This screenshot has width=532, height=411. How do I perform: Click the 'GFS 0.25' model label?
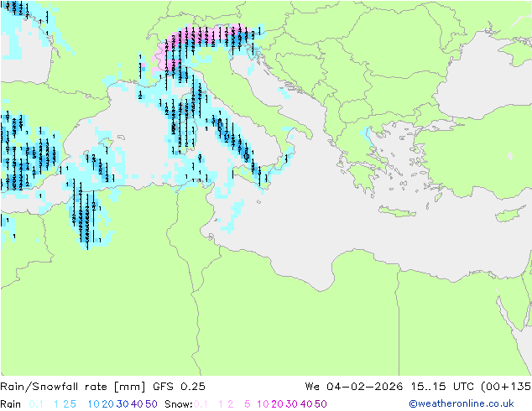pos(179,386)
